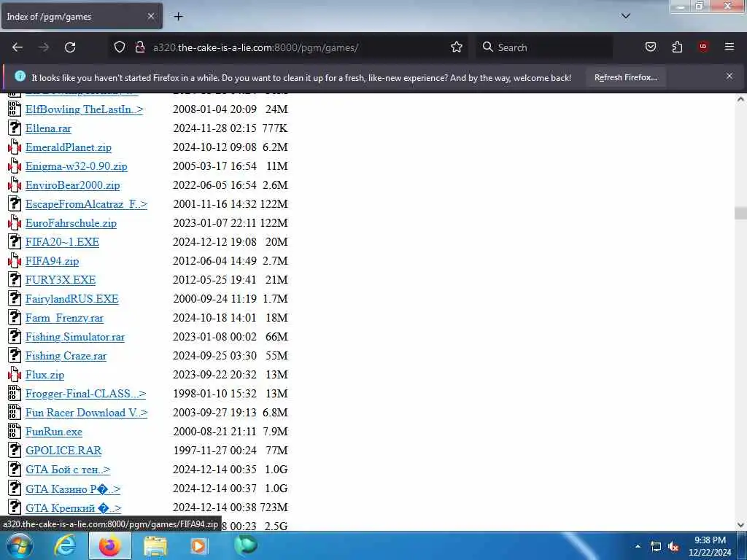Download EuroFahrschule.zip
747x560 pixels.
pyautogui.click(x=71, y=223)
